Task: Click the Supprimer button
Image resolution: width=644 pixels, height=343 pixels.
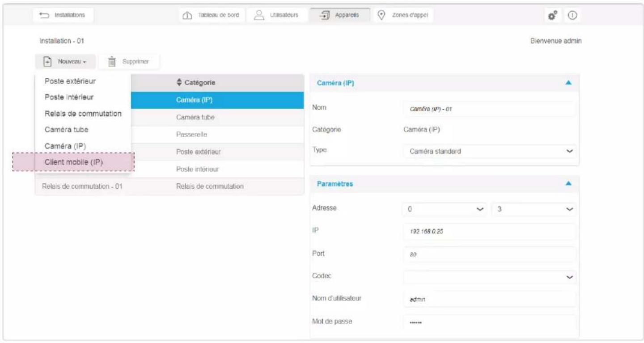Action: tap(128, 62)
